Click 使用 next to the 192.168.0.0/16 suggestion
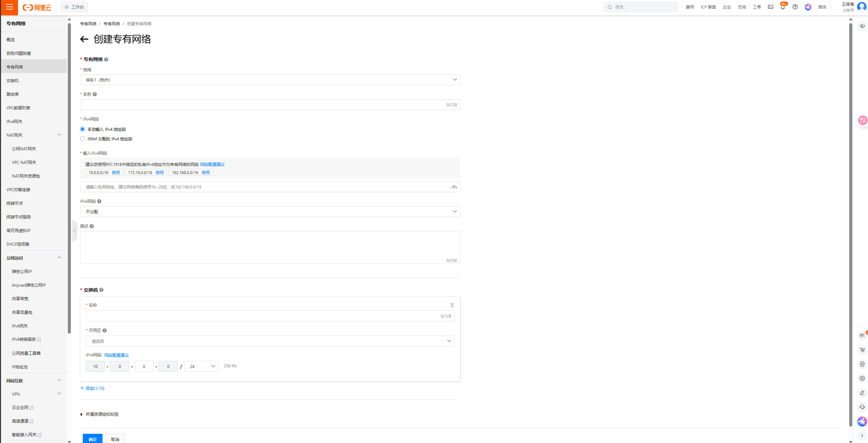This screenshot has width=868, height=443. [x=205, y=173]
